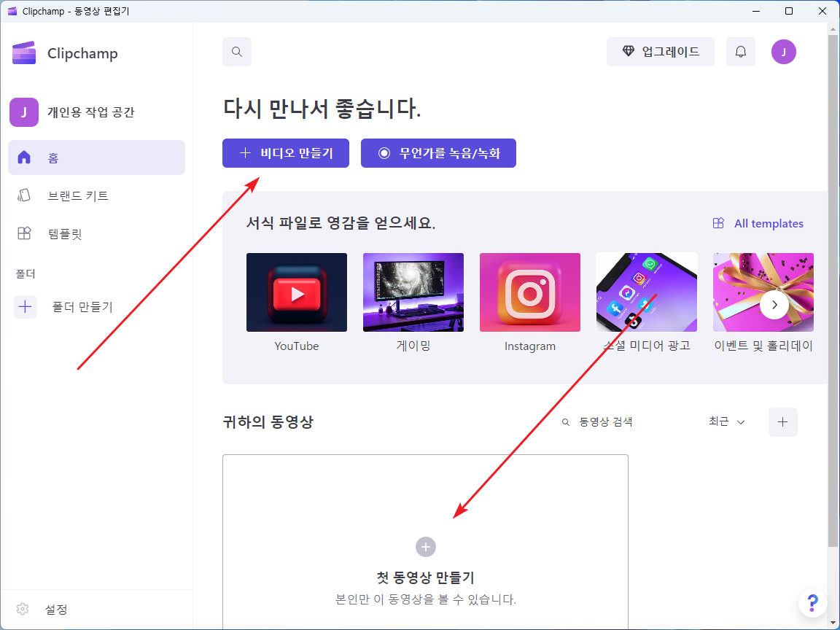This screenshot has width=840, height=630.
Task: Click the vertical scrollbar on the right
Action: [x=833, y=289]
